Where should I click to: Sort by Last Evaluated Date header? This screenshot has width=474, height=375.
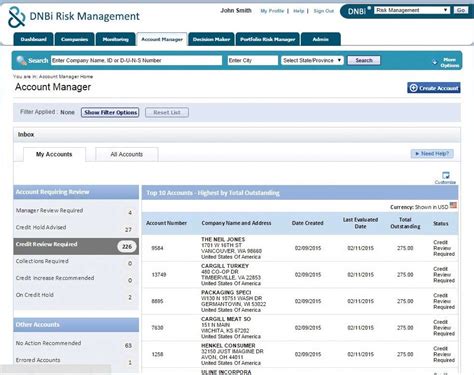coord(360,223)
